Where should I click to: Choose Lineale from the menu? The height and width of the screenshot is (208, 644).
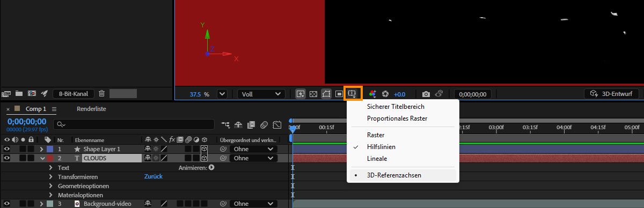click(403, 159)
